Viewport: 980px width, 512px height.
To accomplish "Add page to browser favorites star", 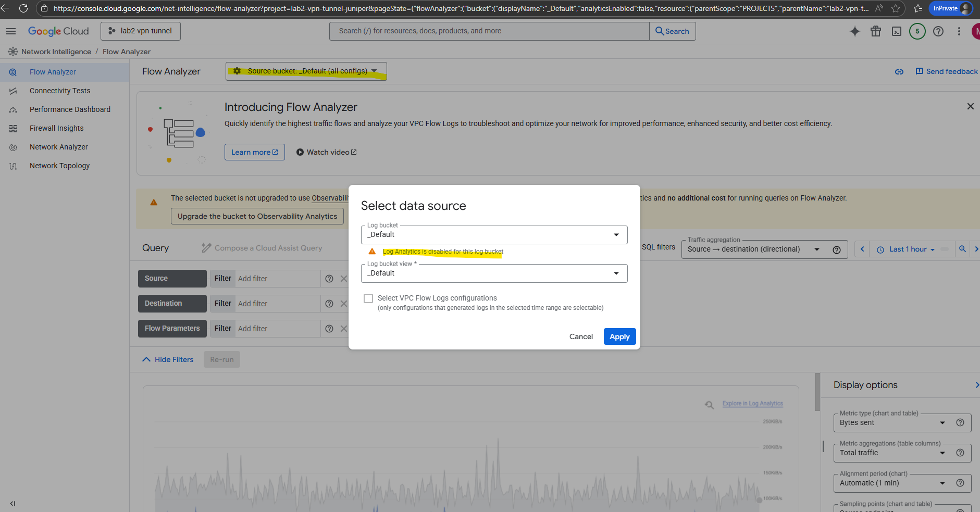I will point(896,8).
